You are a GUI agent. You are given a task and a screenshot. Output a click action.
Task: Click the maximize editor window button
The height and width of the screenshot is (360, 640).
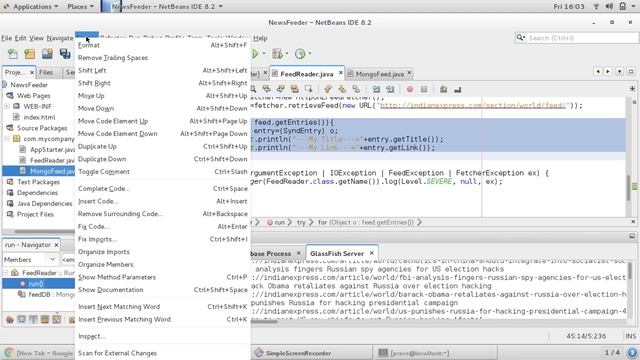click(x=631, y=71)
